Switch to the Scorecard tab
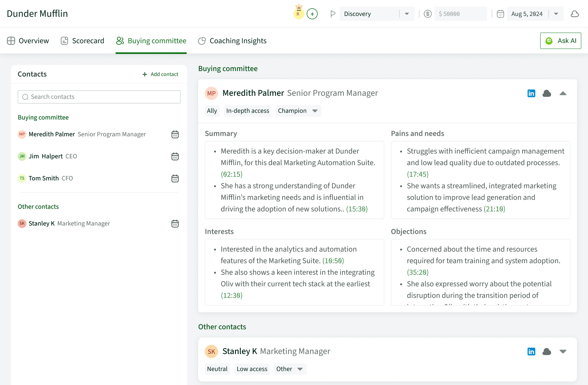This screenshot has height=385, width=588. 83,41
